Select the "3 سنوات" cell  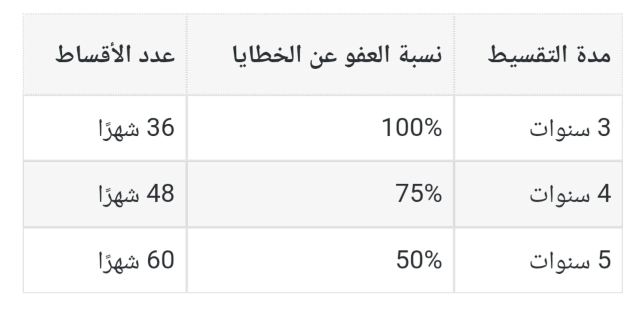click(x=570, y=128)
